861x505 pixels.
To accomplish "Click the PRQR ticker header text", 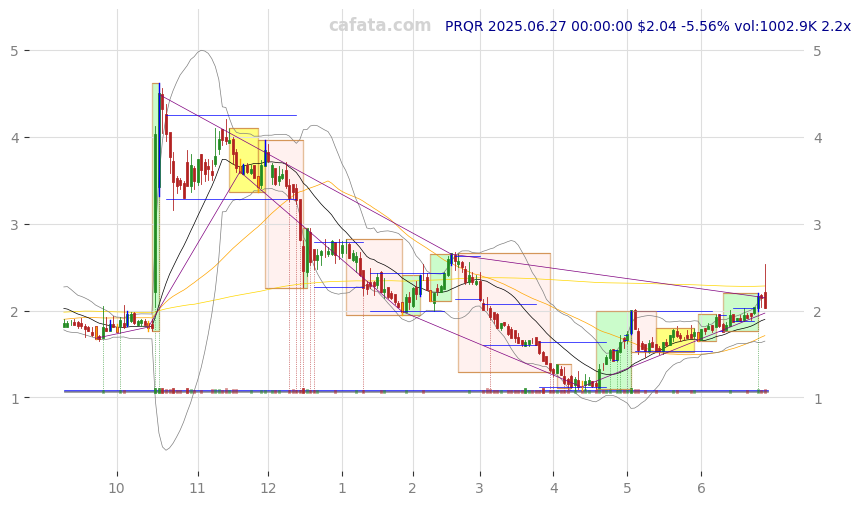I will pyautogui.click(x=647, y=26).
